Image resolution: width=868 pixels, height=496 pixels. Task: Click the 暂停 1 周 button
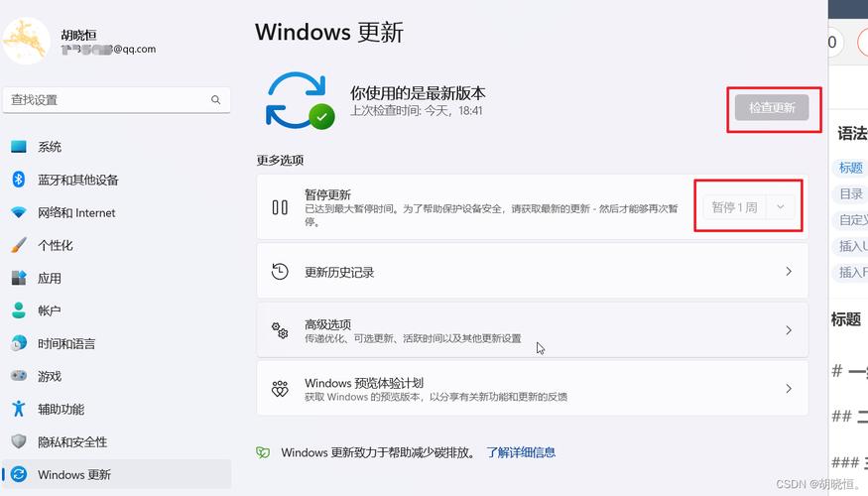(x=734, y=207)
